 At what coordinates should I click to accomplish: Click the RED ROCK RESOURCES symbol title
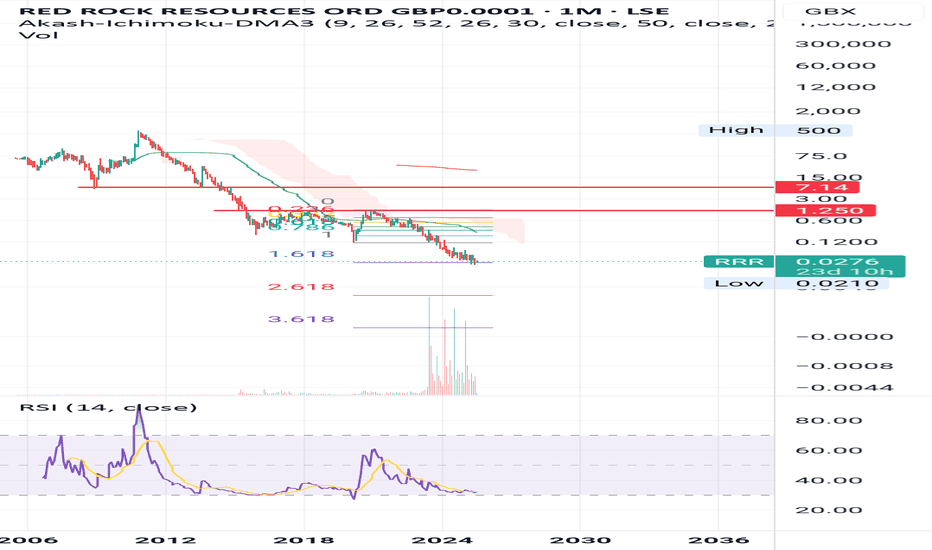pyautogui.click(x=344, y=11)
